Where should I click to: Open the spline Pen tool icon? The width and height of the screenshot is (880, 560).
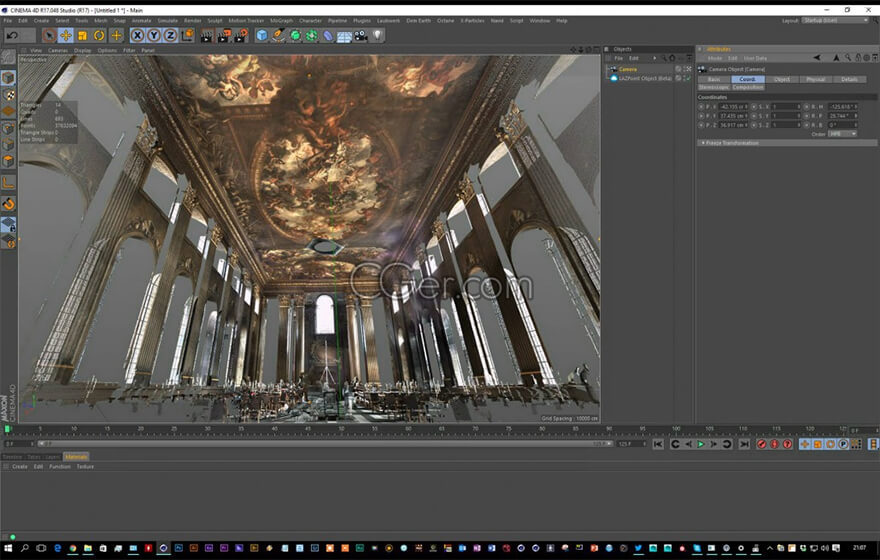pyautogui.click(x=278, y=35)
